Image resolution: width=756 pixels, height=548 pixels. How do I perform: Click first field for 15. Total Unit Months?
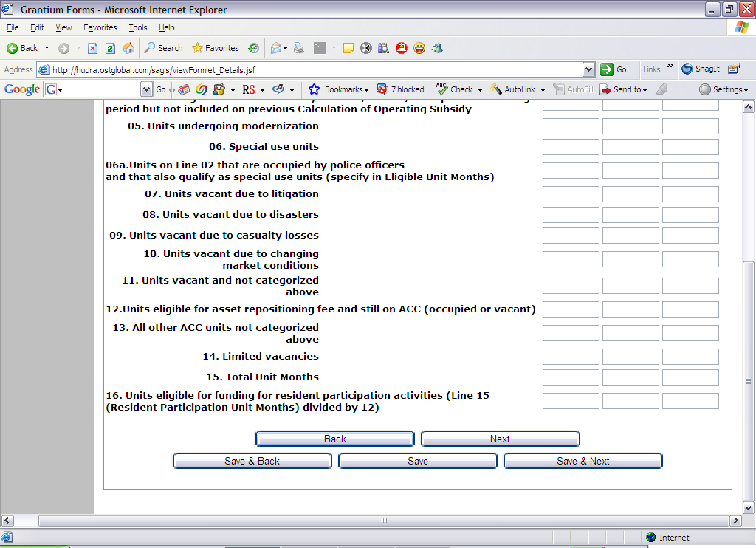[x=571, y=377]
